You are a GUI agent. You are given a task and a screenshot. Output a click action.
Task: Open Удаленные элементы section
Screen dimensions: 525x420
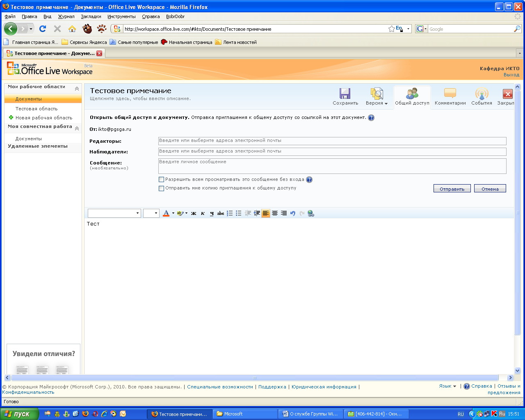pos(38,146)
